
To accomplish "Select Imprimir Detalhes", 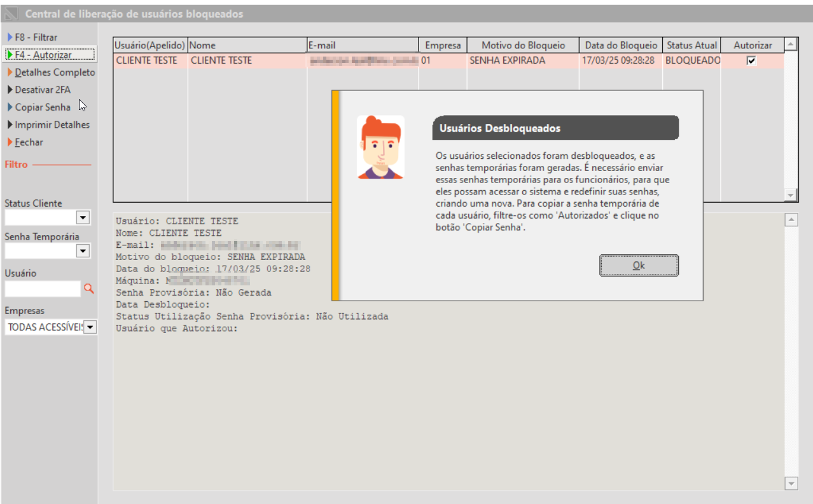I will 48,125.
